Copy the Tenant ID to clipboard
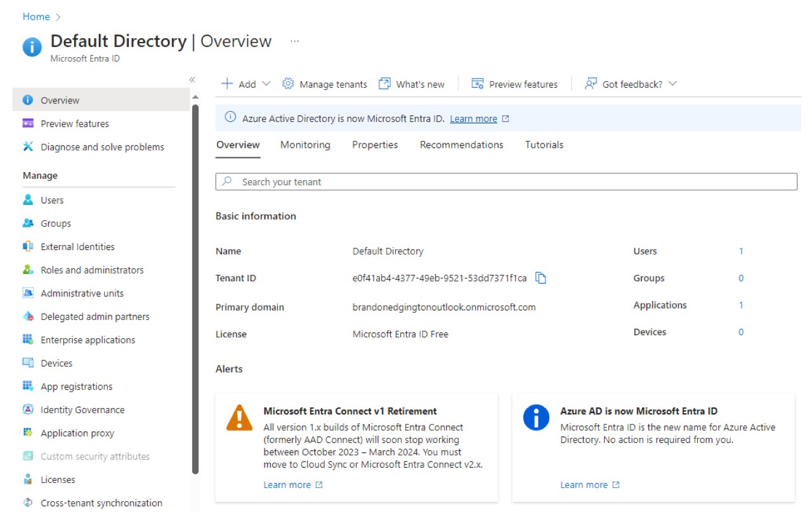Image resolution: width=812 pixels, height=521 pixels. pos(540,278)
